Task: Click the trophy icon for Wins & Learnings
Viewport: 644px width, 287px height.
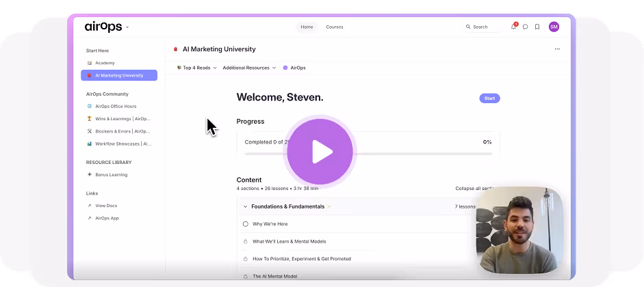Action: pos(90,119)
